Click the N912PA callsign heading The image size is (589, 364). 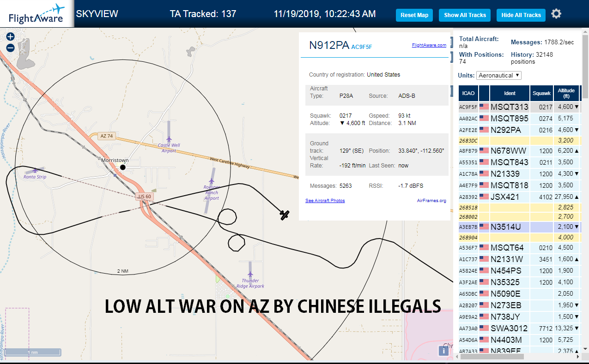coord(329,45)
